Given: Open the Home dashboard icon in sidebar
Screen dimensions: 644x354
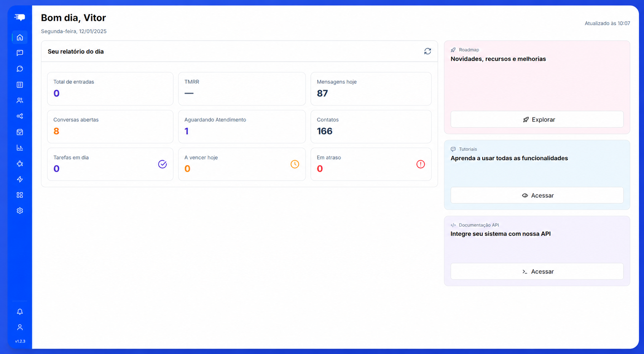Looking at the screenshot, I should click(x=20, y=37).
